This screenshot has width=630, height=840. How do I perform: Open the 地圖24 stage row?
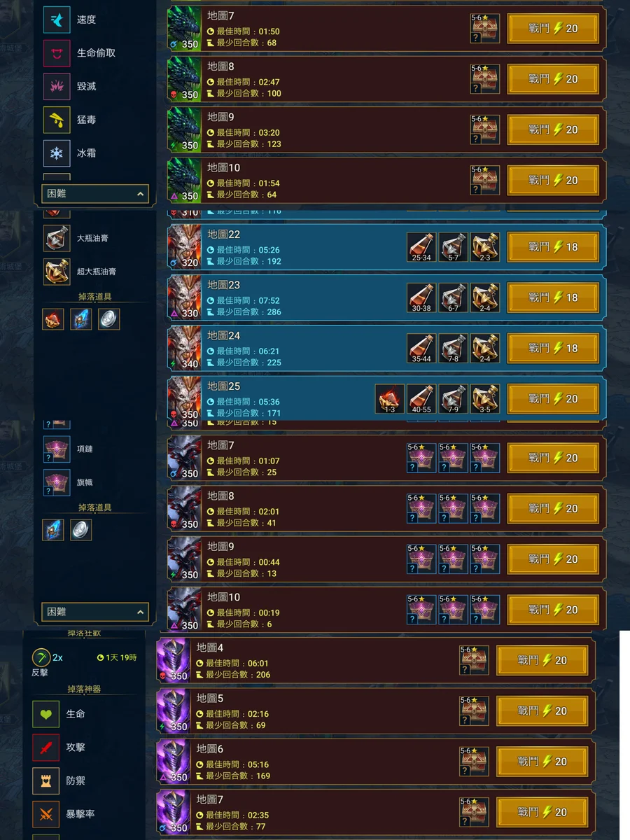click(386, 349)
